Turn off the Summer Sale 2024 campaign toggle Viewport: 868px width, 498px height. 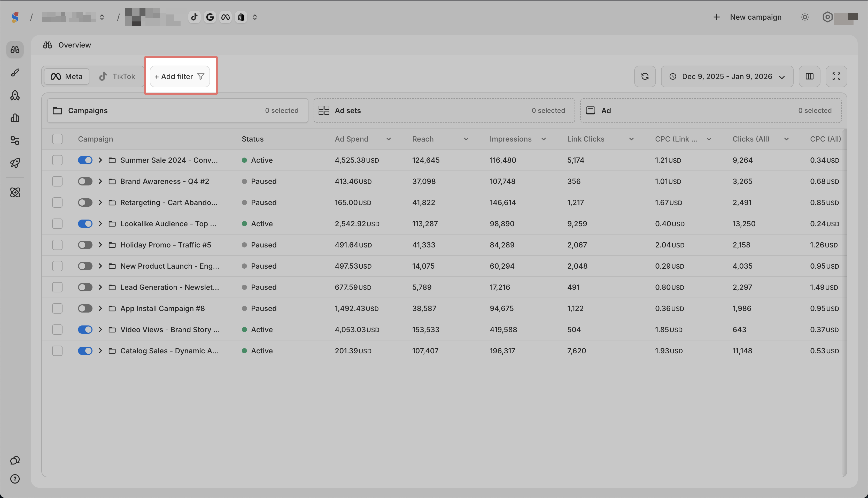coord(85,160)
